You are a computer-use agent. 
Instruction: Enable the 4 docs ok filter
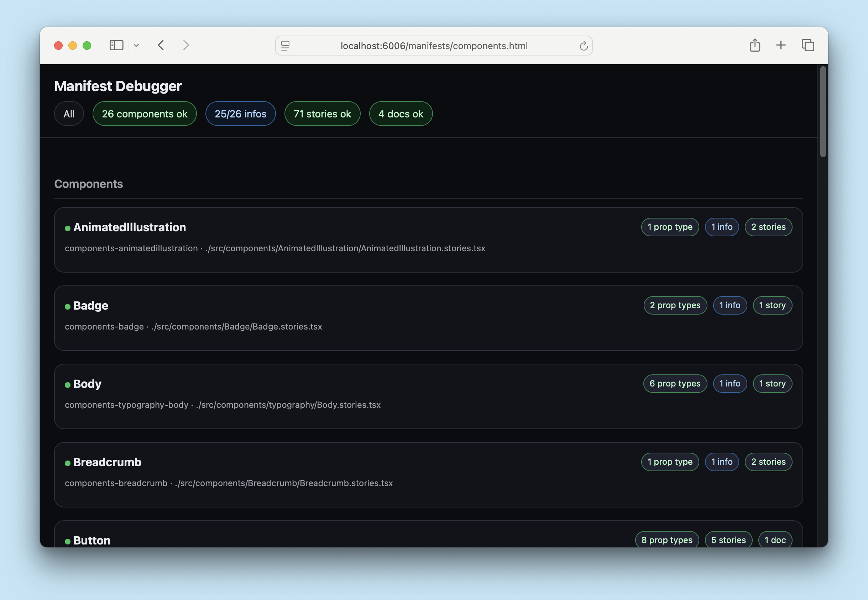point(401,114)
